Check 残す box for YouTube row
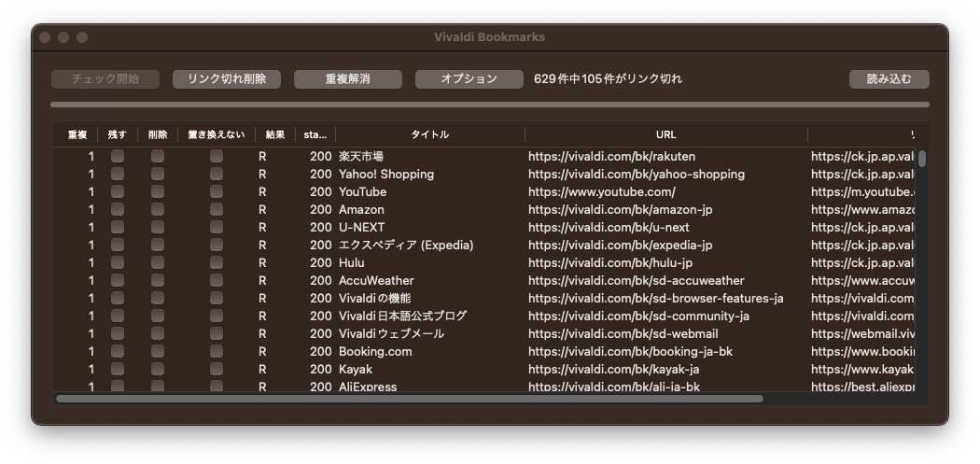 pos(118,191)
